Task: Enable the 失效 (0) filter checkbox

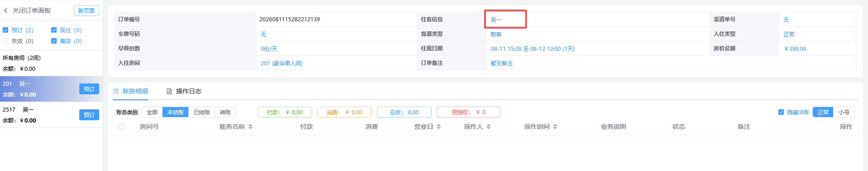Action: 5,41
